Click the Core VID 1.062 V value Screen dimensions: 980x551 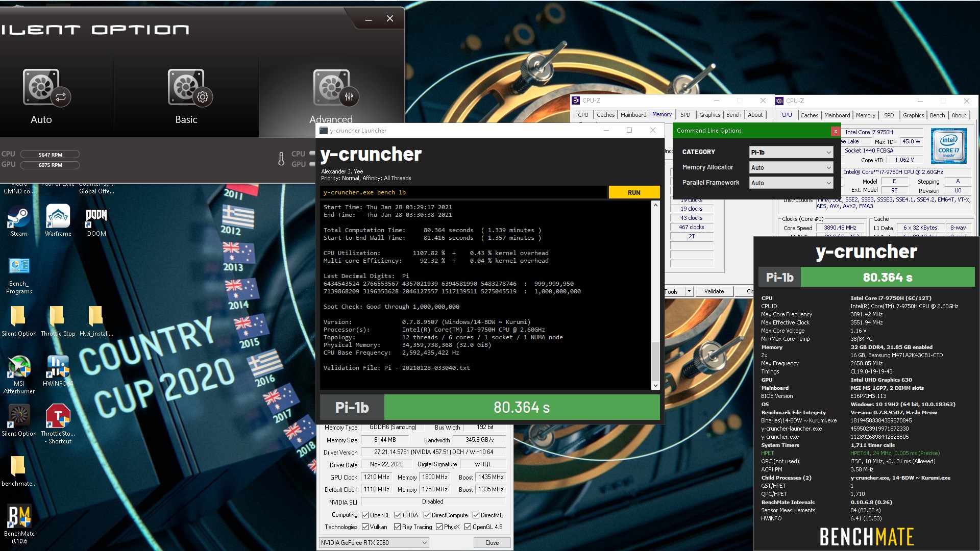tap(904, 160)
